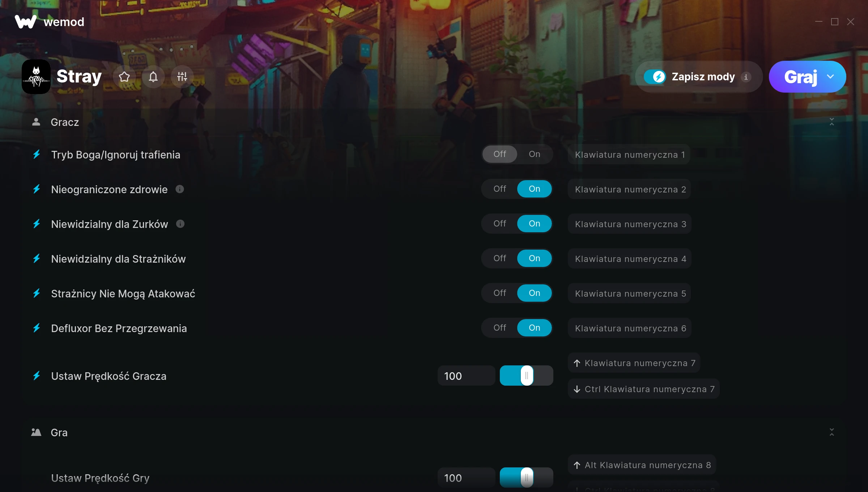Click the Gracz section header text
868x492 pixels.
65,122
